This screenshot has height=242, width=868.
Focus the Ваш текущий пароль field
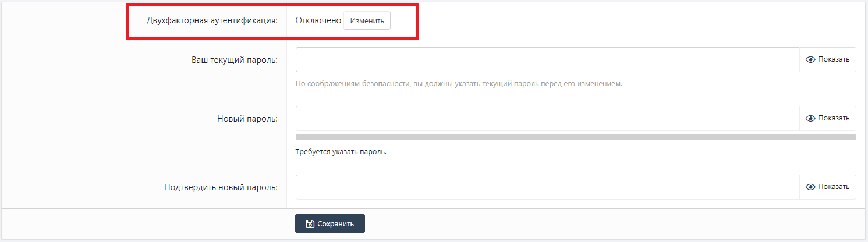[547, 59]
